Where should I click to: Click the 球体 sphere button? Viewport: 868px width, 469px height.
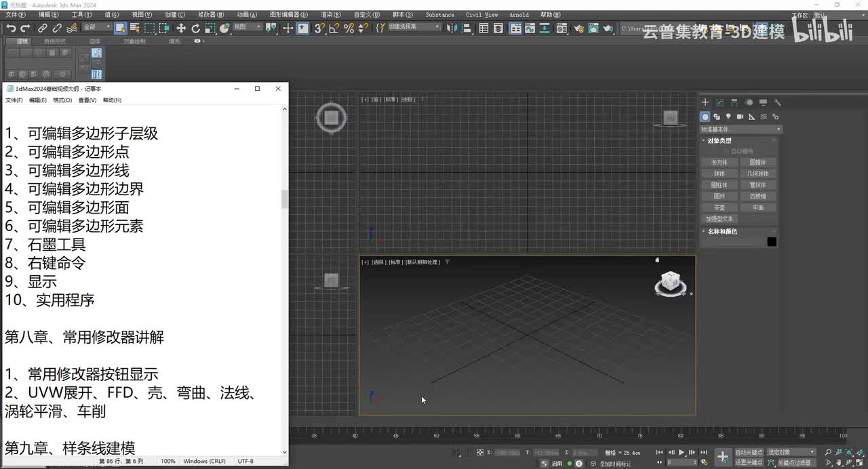pos(719,174)
